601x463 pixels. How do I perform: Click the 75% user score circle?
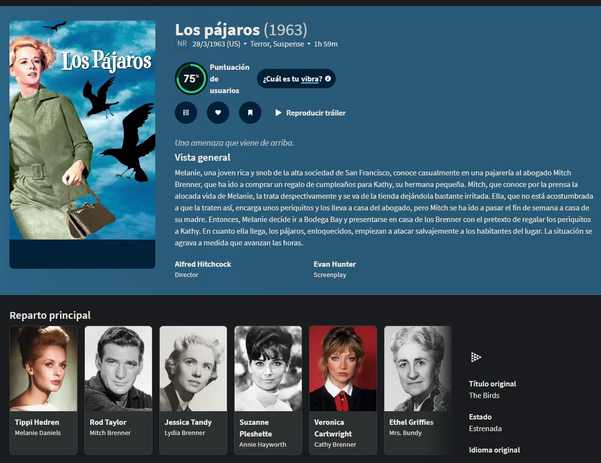pos(191,79)
